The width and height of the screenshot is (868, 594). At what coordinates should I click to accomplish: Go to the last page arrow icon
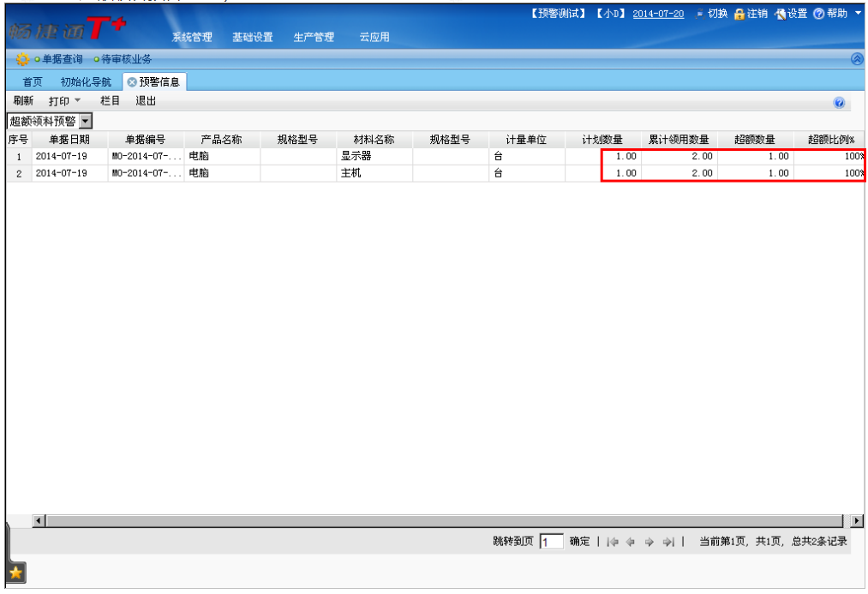coord(668,542)
